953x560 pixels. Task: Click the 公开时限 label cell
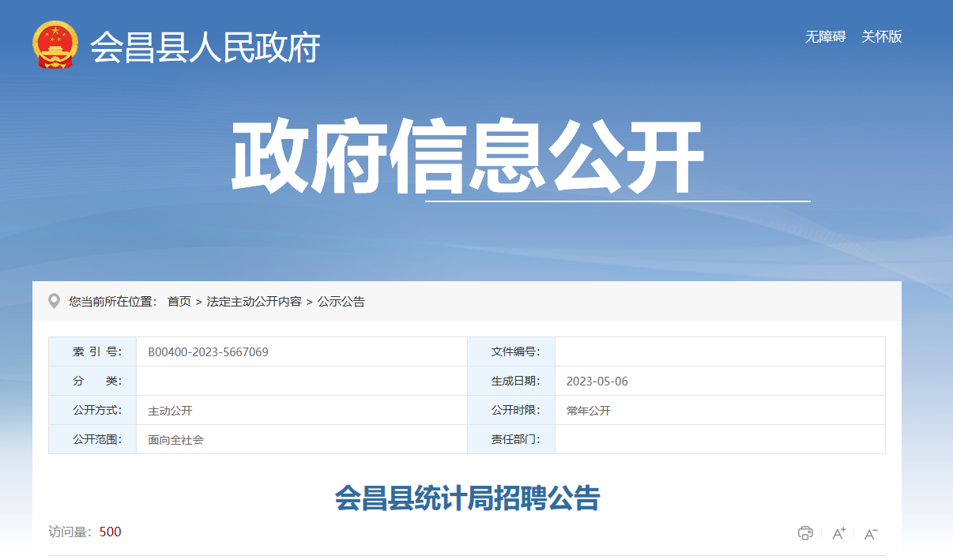pos(511,411)
